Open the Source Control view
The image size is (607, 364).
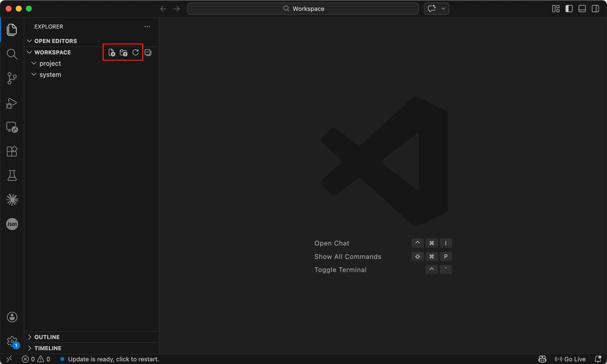[12, 78]
